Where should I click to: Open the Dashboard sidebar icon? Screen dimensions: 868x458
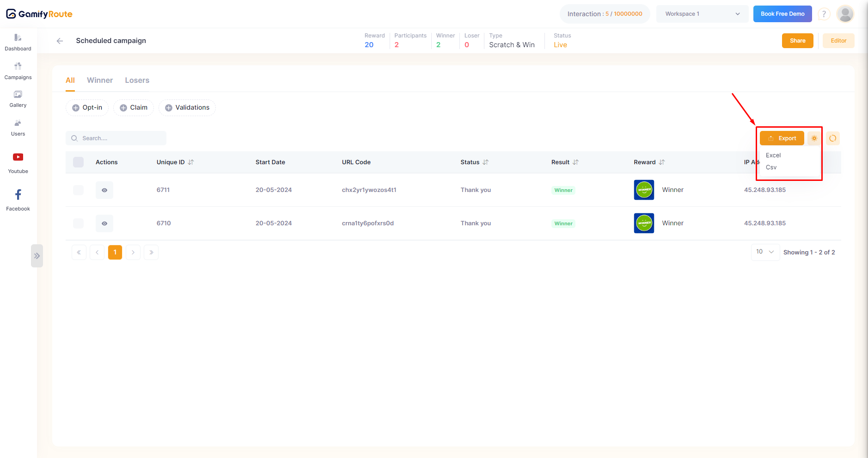[x=18, y=42]
